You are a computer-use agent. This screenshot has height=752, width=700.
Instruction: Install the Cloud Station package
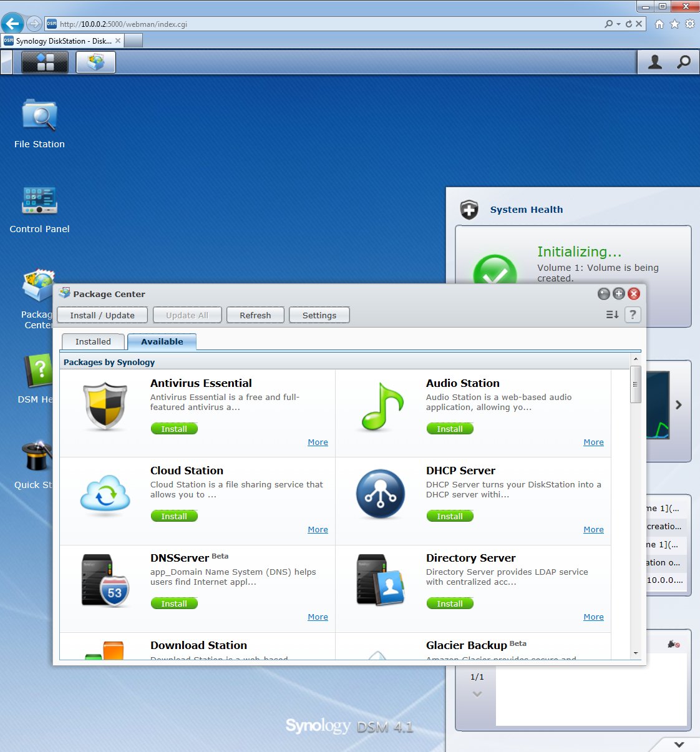coord(174,516)
